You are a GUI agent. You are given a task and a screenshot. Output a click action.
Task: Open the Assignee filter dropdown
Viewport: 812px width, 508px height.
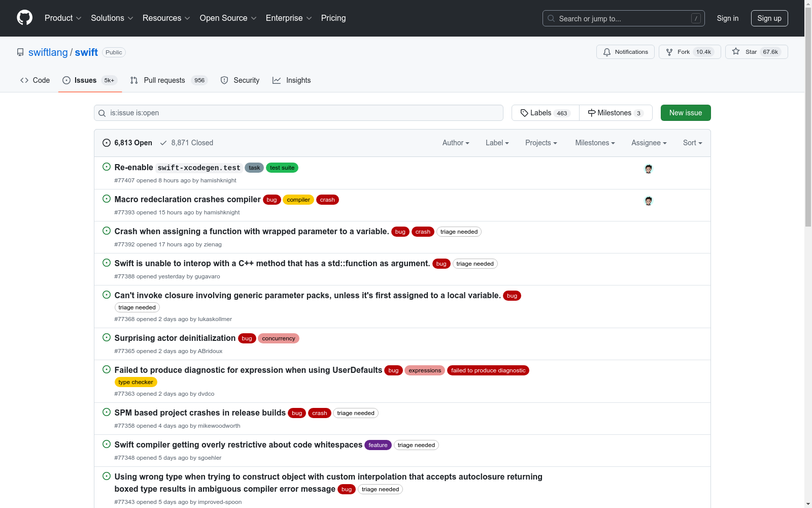649,143
